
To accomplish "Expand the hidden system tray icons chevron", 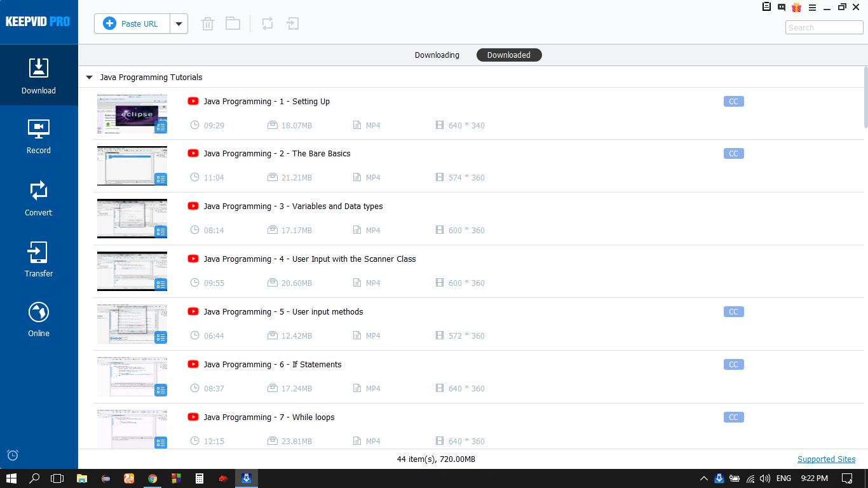I will [703, 478].
